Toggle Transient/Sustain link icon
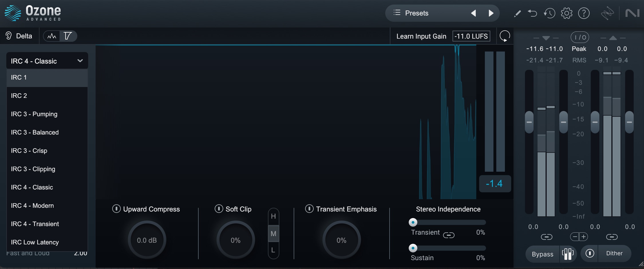 point(449,235)
